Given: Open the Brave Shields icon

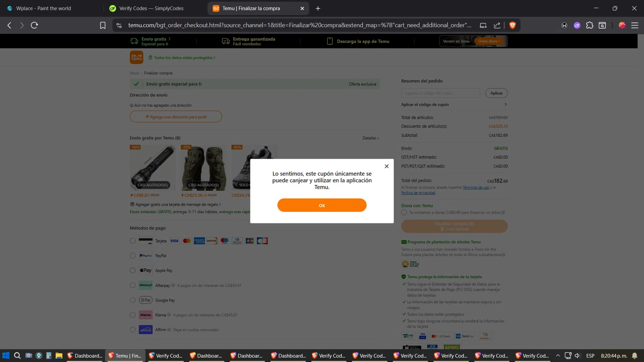Looking at the screenshot, I should point(512,25).
